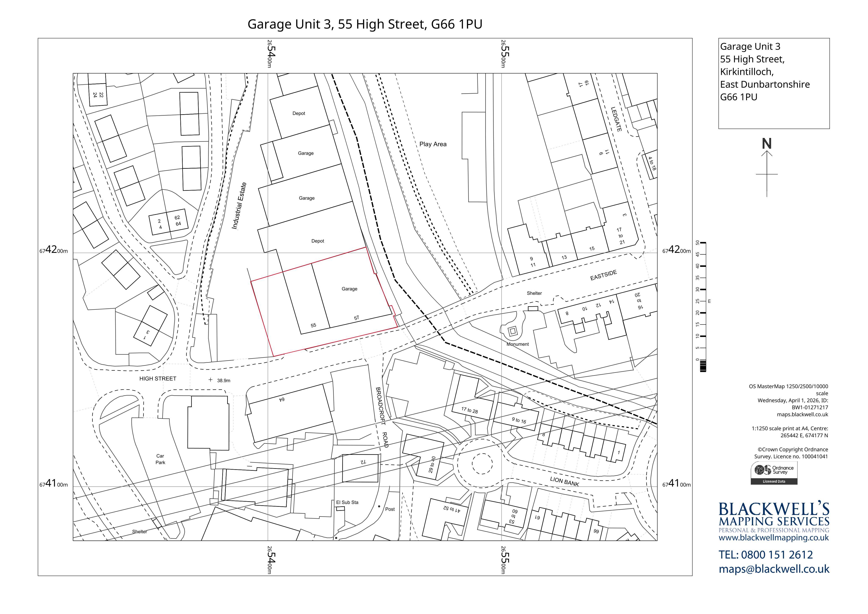The image size is (868, 614).
Task: Click the TEL: 0800 151 2612 number
Action: click(766, 555)
